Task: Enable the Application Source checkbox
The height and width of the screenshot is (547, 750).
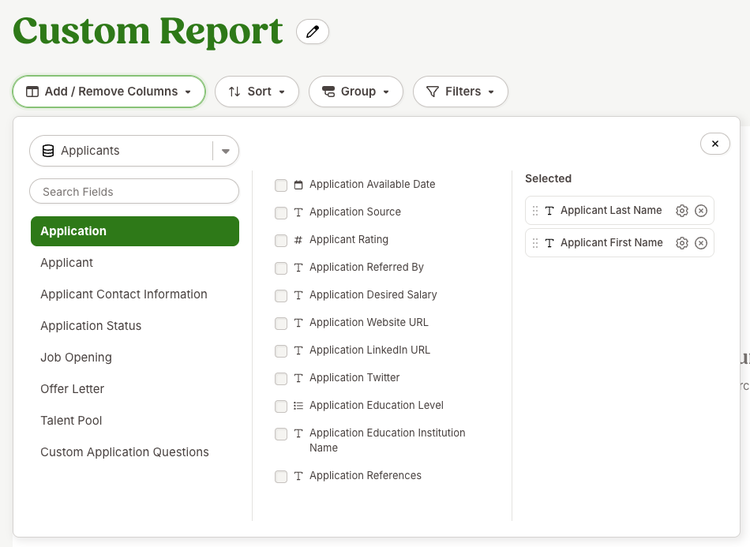Action: [281, 213]
